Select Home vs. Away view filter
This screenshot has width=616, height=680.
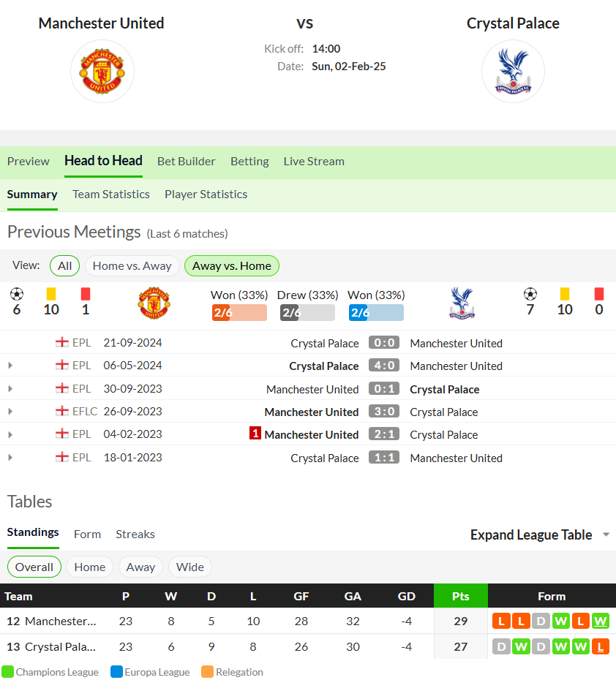(x=132, y=266)
